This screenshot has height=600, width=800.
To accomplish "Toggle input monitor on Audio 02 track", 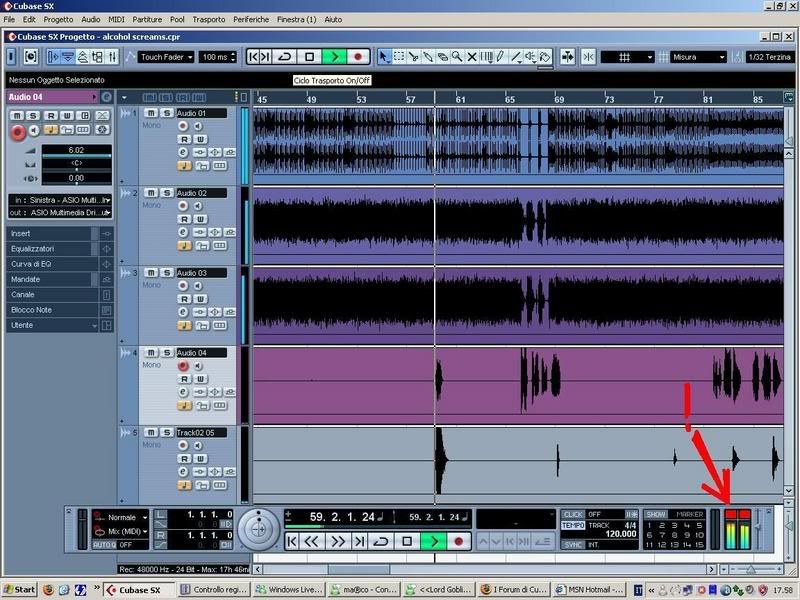I will pos(197,206).
